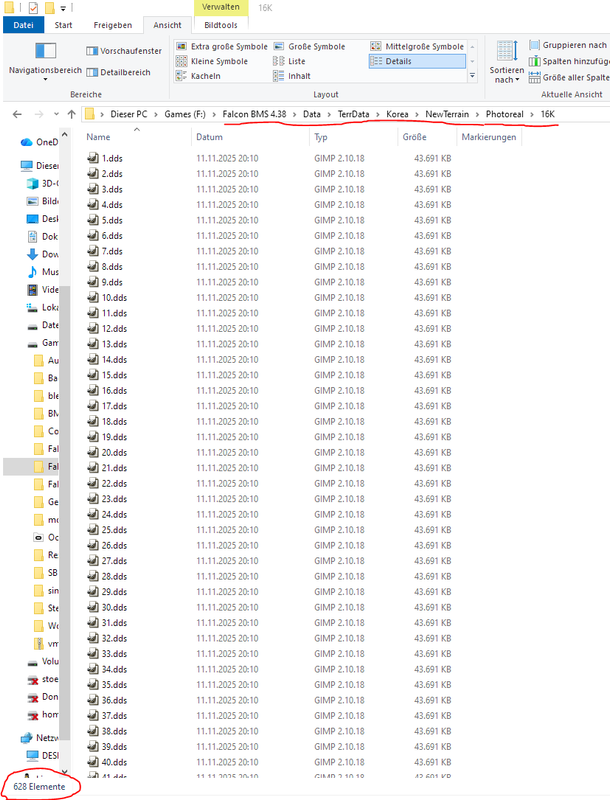Screen dimensions: 610x800
Task: Open the 3D objects folder icon in sidebar
Action: (x=33, y=184)
